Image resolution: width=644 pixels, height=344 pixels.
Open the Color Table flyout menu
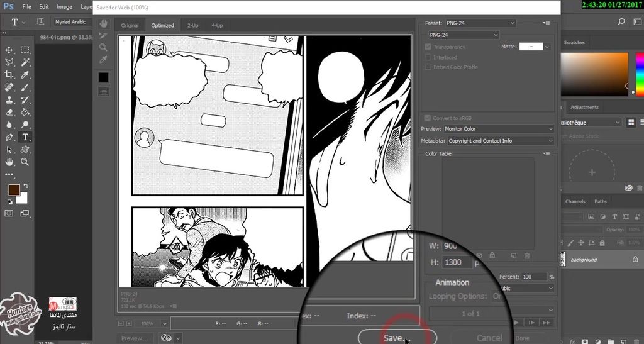(547, 153)
